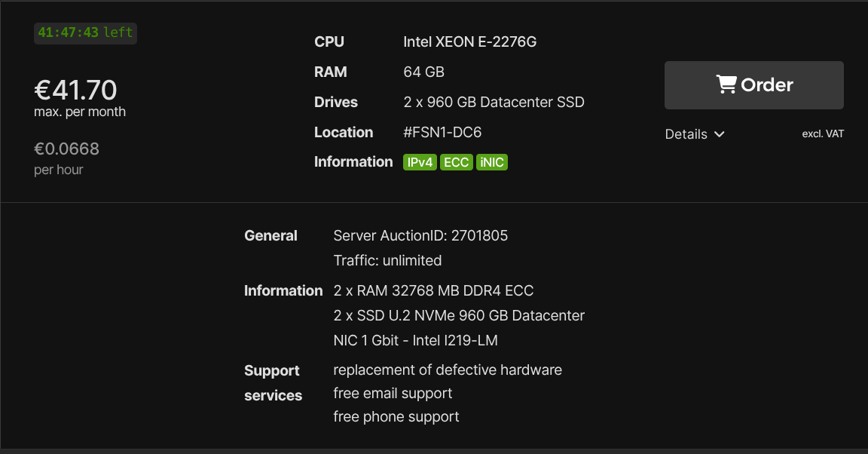This screenshot has height=454, width=868.
Task: Click the Details toggle text
Action: point(686,134)
